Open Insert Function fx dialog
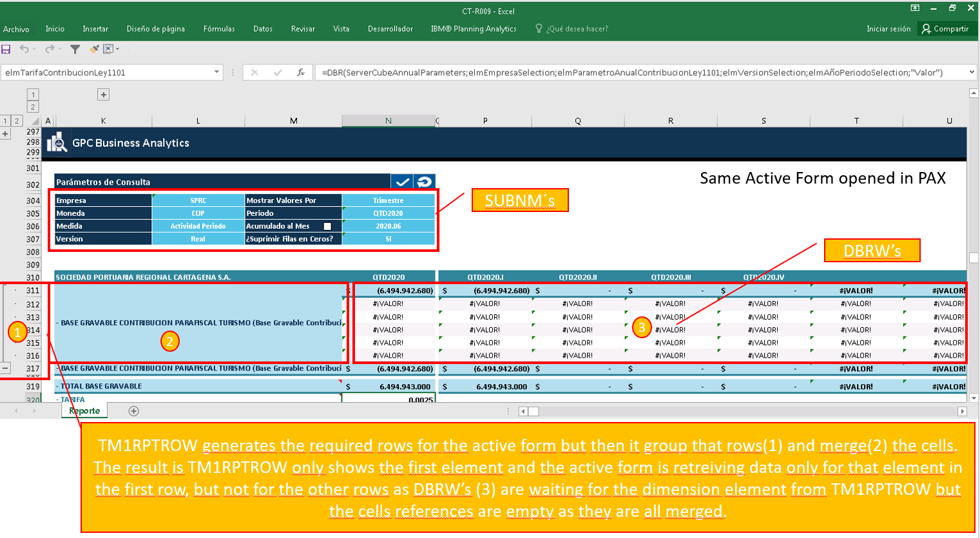Screen dimensions: 980x538 click(300, 73)
